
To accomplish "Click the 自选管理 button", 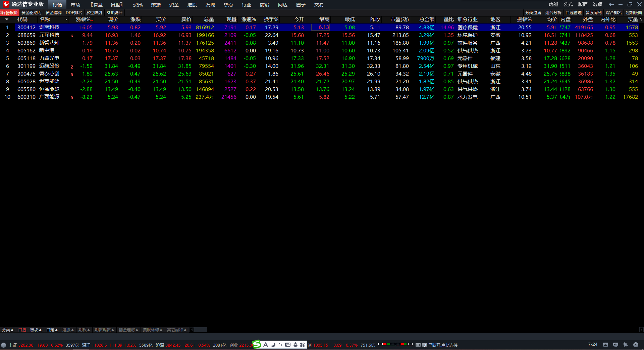I will 574,13.
